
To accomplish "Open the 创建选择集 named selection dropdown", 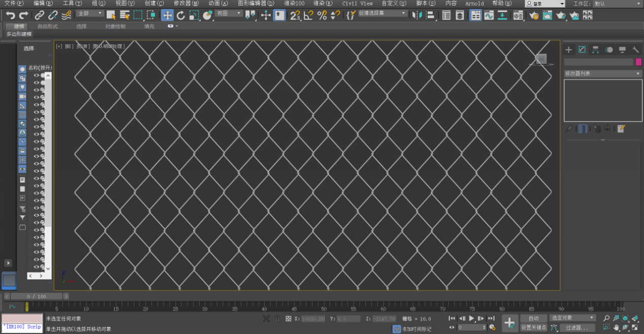I will (382, 14).
